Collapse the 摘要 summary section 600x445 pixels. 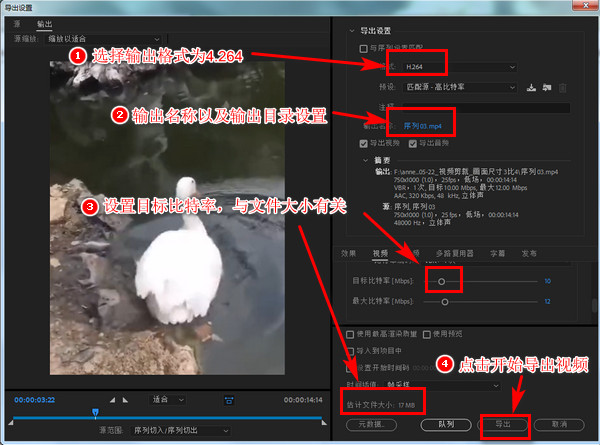pos(365,160)
